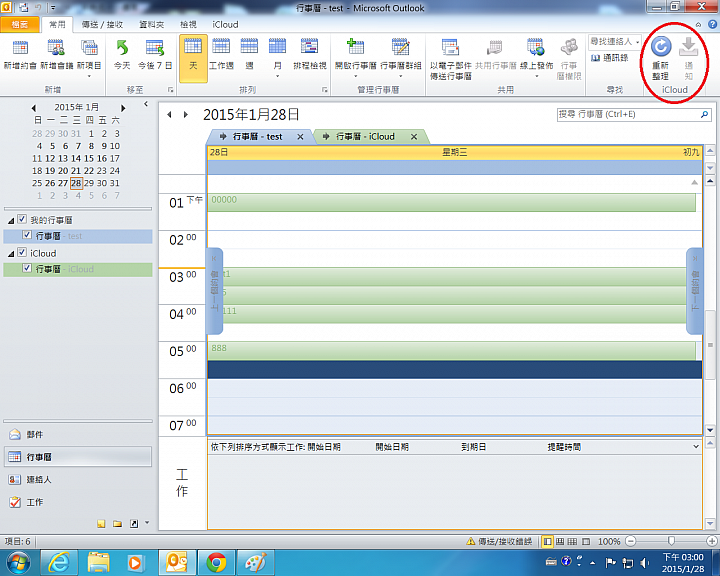The image size is (720, 576).
Task: Select the 行事曆 - iCloud calendar tab
Action: pyautogui.click(x=369, y=136)
